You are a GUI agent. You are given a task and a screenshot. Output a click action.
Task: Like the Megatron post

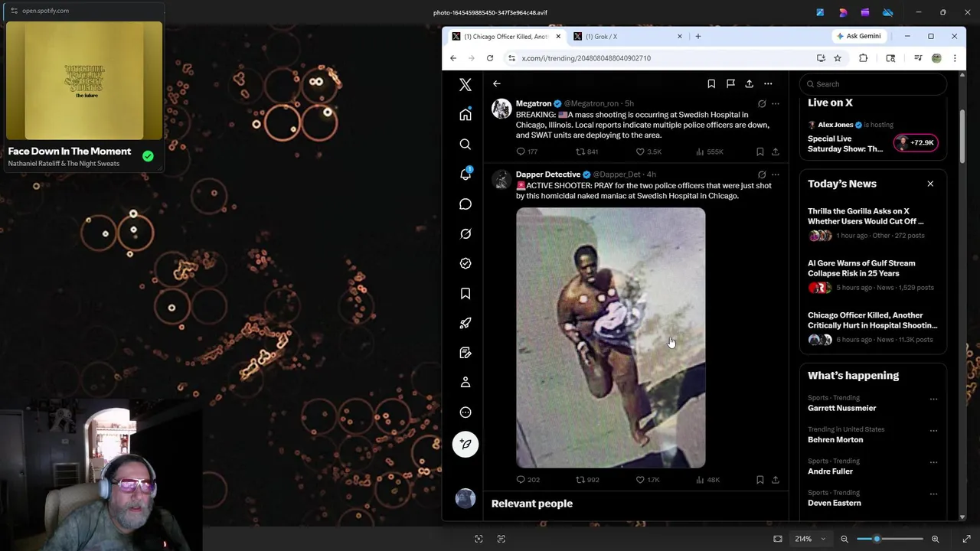tap(640, 152)
